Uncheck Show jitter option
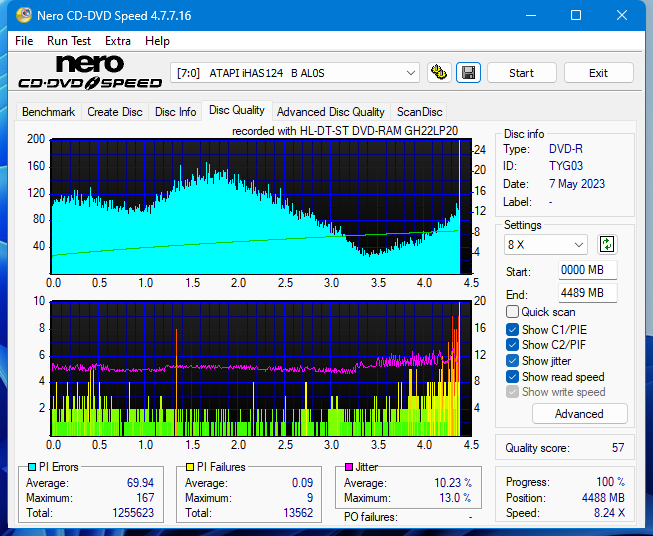 (513, 361)
